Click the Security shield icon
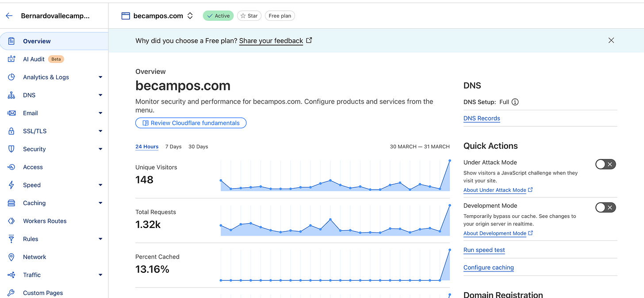The height and width of the screenshot is (298, 644). (11, 149)
